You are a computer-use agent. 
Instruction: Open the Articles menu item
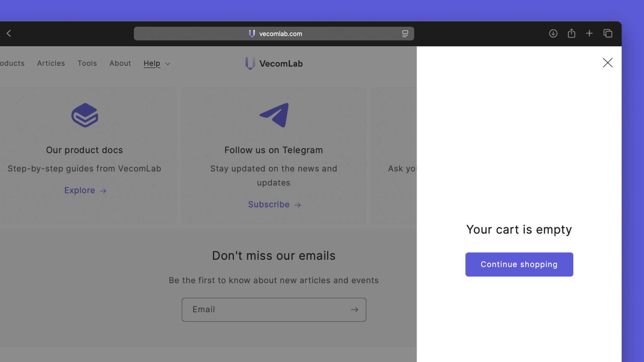[x=51, y=63]
